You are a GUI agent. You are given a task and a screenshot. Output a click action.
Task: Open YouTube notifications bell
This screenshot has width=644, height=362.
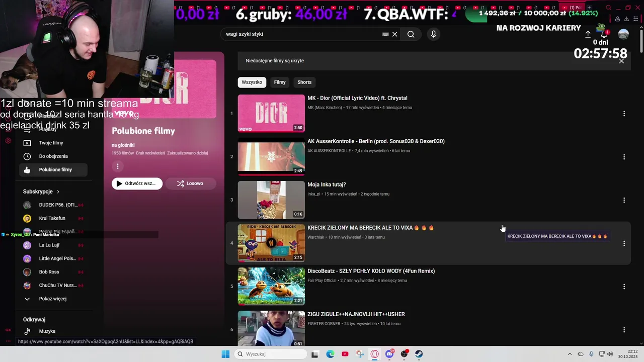point(604,34)
